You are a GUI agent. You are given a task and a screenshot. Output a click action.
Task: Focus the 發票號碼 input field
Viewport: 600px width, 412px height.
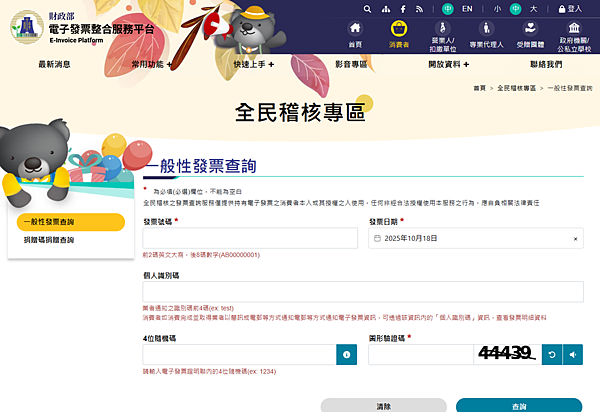point(250,238)
